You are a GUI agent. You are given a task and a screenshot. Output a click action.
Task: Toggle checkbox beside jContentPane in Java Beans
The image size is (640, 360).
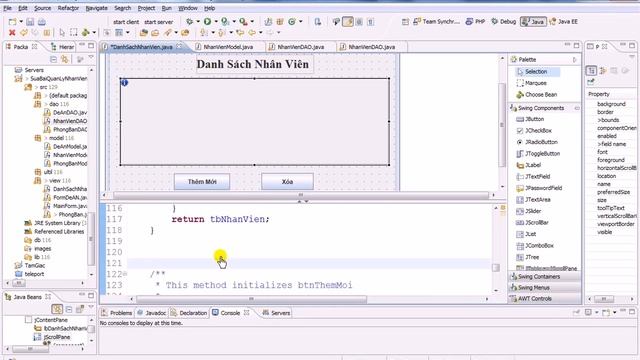coord(28,320)
